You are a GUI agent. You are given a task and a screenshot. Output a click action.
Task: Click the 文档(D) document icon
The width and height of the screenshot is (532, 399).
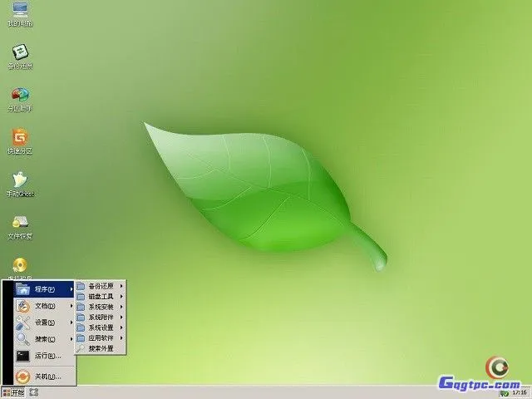click(23, 306)
